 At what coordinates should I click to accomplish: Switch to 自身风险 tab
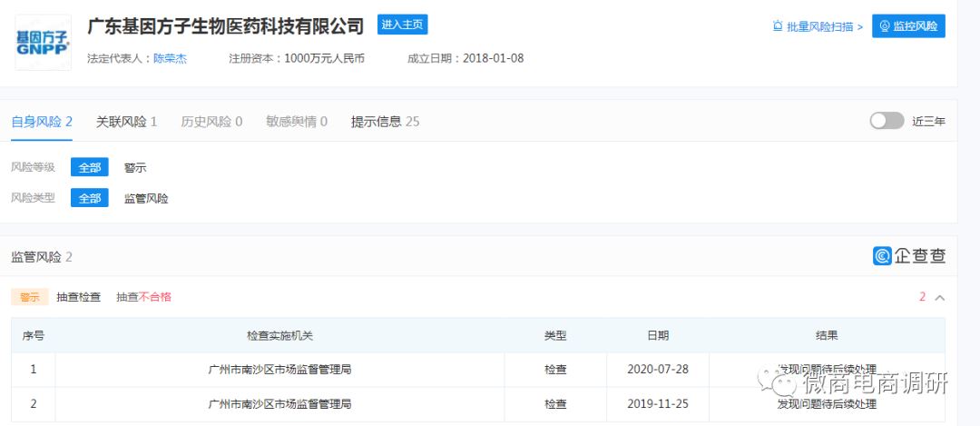[x=42, y=122]
